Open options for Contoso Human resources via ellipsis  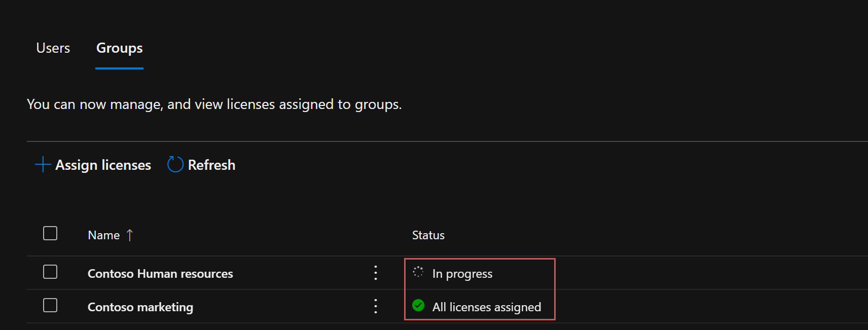click(375, 273)
